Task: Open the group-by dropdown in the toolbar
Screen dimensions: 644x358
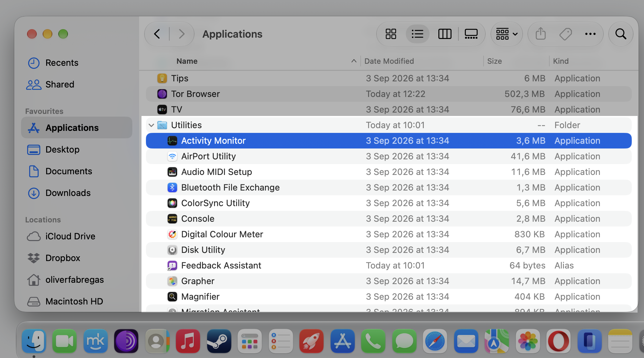Action: [x=507, y=34]
